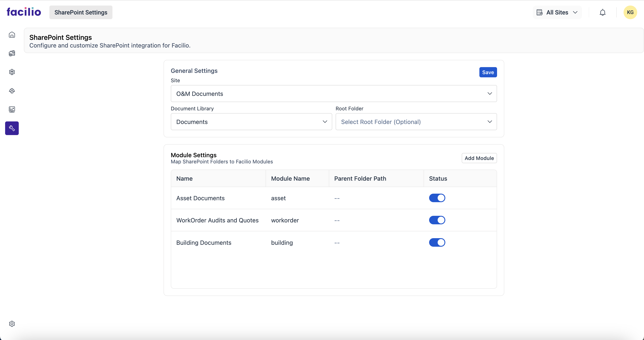Image resolution: width=644 pixels, height=340 pixels.
Task: Toggle status for Building Documents
Action: (437, 242)
